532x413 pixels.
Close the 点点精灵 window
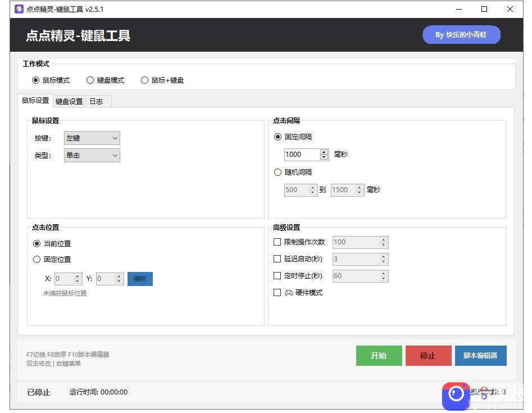click(510, 9)
